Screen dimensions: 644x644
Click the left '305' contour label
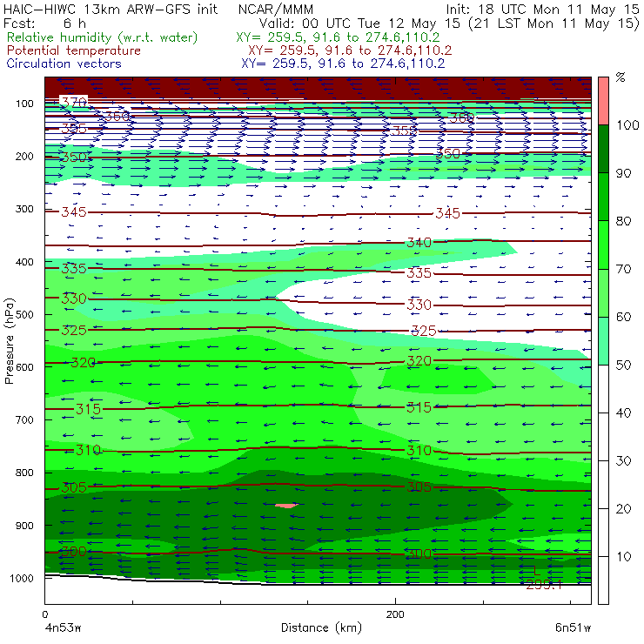(x=74, y=487)
